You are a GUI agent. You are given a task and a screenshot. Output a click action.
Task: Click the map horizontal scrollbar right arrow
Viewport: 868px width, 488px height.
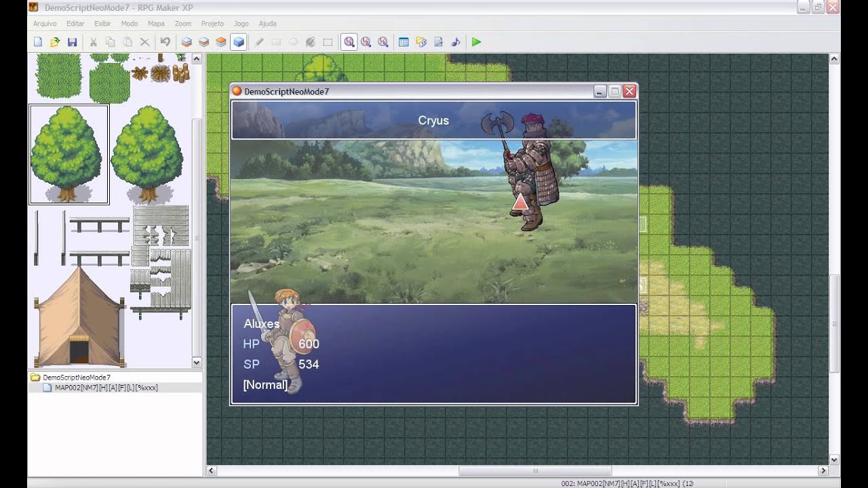(x=823, y=470)
